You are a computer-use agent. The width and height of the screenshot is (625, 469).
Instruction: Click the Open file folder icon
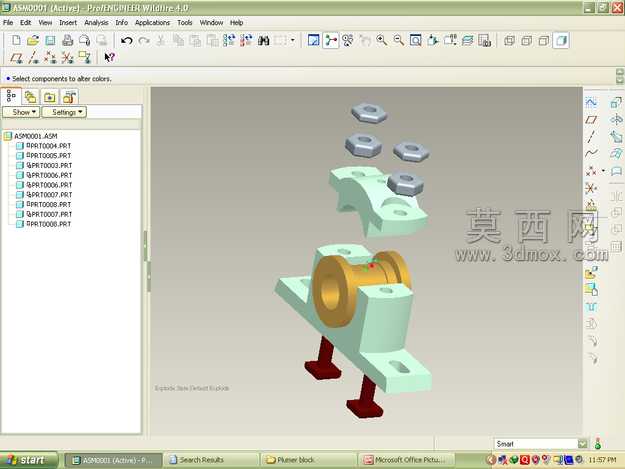(33, 40)
